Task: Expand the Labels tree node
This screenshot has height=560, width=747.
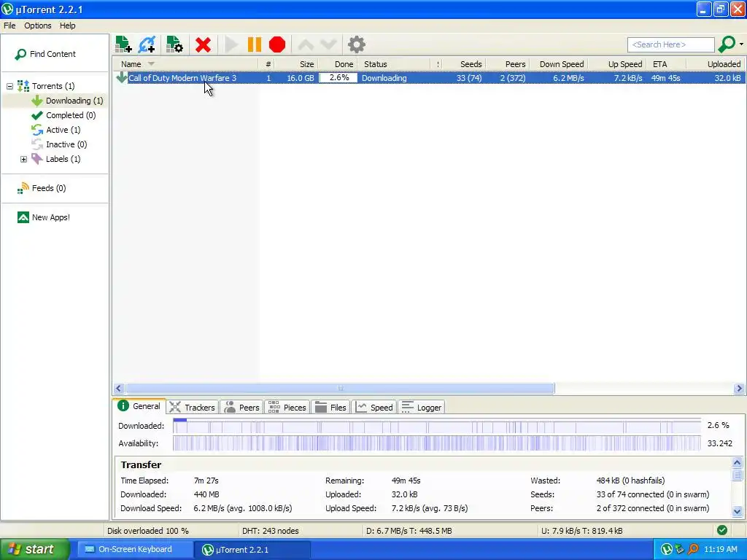Action: [x=23, y=159]
